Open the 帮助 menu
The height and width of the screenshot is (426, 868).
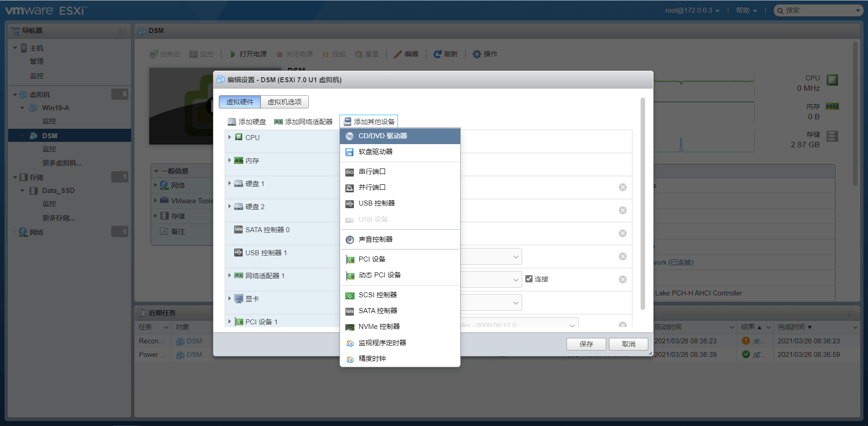click(x=746, y=10)
